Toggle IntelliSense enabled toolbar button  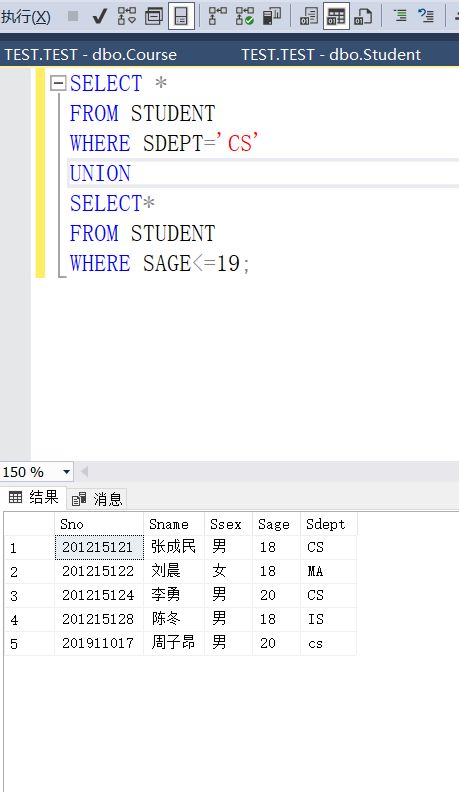click(x=181, y=16)
